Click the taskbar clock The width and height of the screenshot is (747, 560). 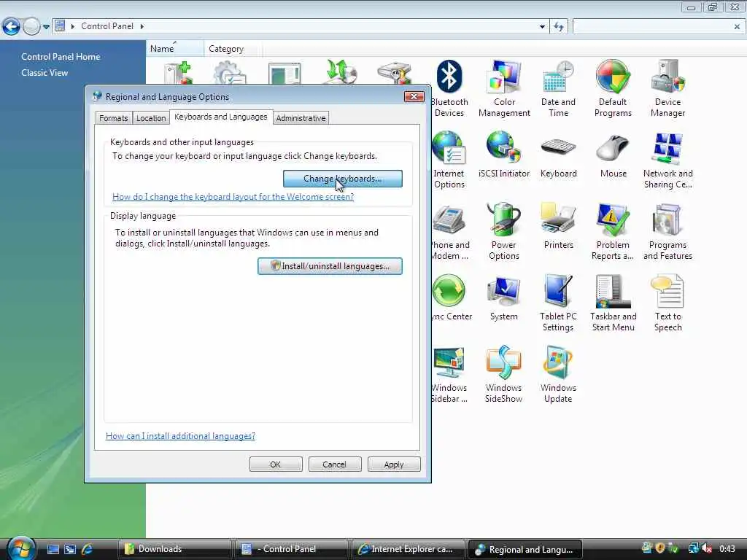tap(727, 549)
